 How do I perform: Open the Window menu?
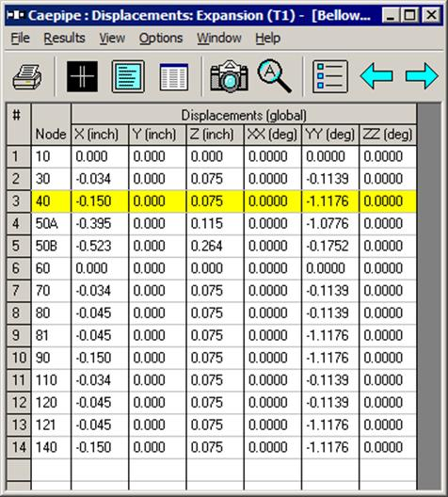point(219,38)
